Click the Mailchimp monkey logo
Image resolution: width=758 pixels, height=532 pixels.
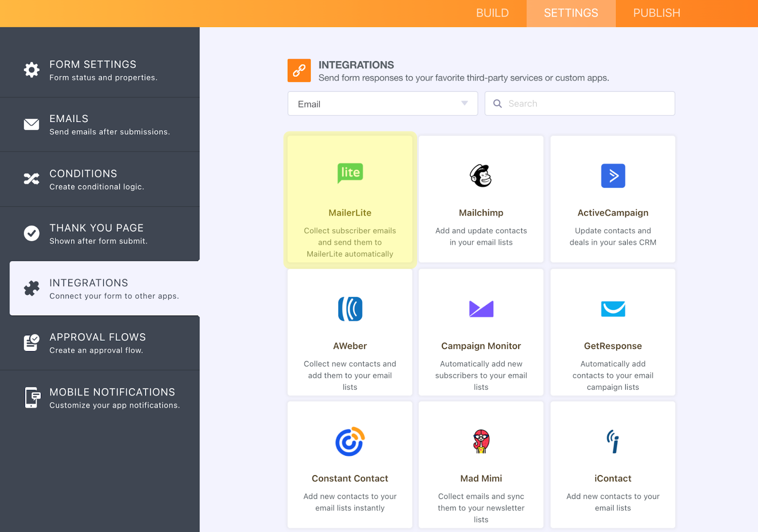(x=481, y=176)
